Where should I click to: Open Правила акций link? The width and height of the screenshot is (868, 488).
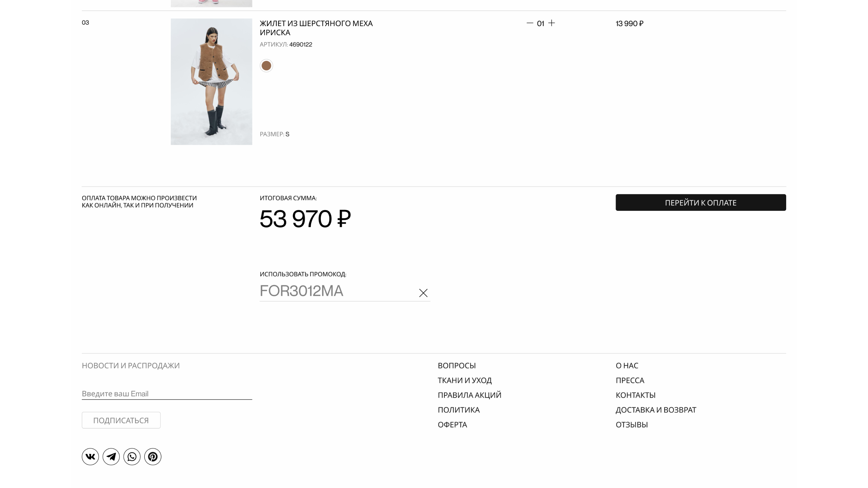coord(469,395)
